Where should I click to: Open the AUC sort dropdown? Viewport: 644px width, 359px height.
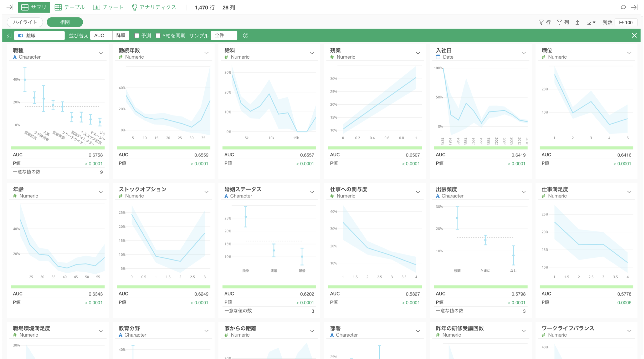coord(101,35)
